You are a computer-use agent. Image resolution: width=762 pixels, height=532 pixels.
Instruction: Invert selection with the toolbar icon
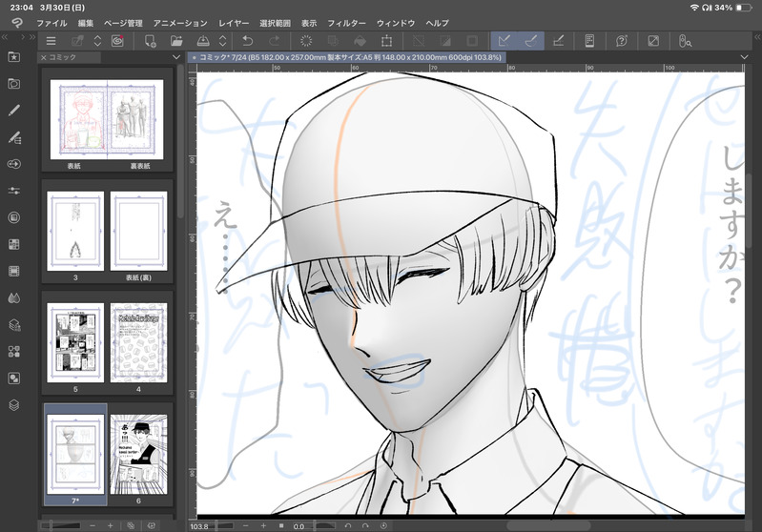click(445, 41)
